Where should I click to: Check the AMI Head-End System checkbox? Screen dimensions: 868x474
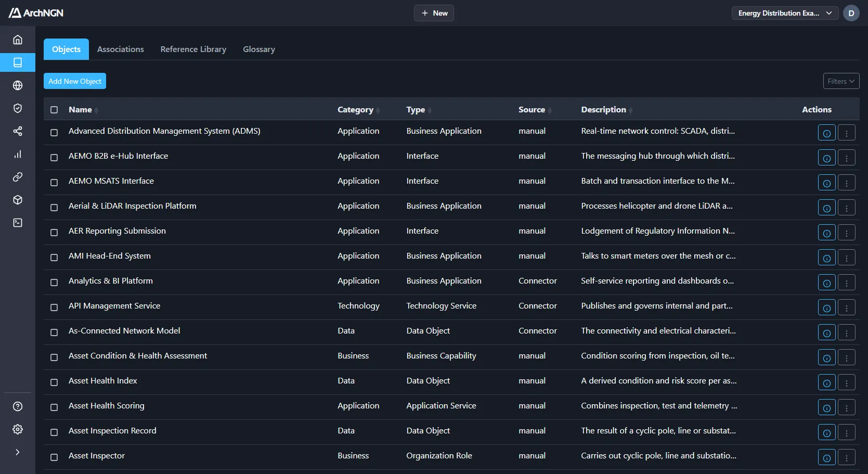point(54,258)
